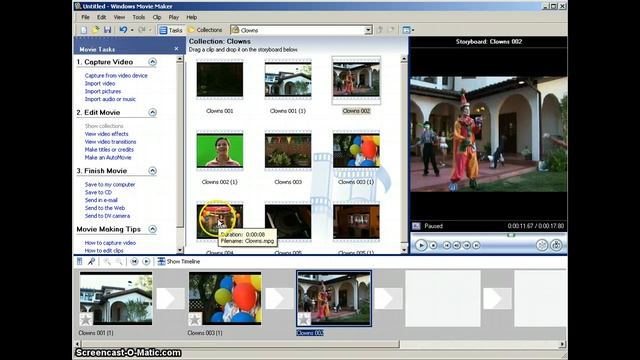The width and height of the screenshot is (640, 360).
Task: Open the Tools menu
Action: point(138,17)
